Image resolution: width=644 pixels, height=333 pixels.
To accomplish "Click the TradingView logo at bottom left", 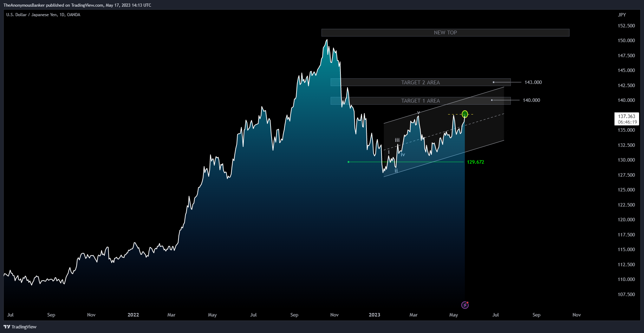I will click(20, 327).
